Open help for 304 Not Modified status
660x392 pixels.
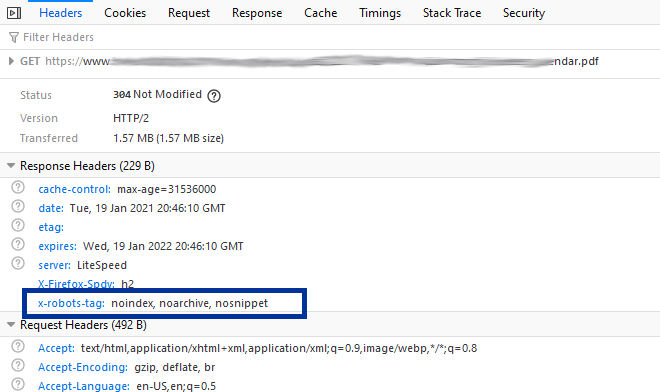click(x=214, y=96)
